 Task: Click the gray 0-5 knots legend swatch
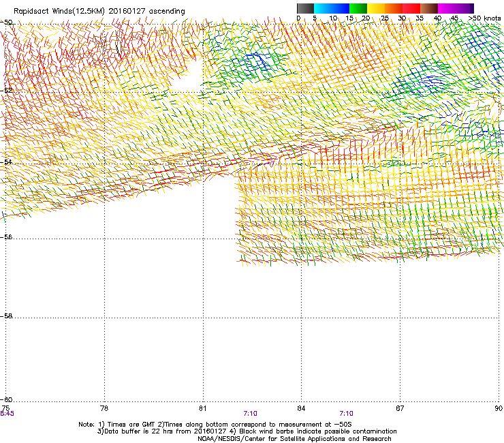(305, 8)
